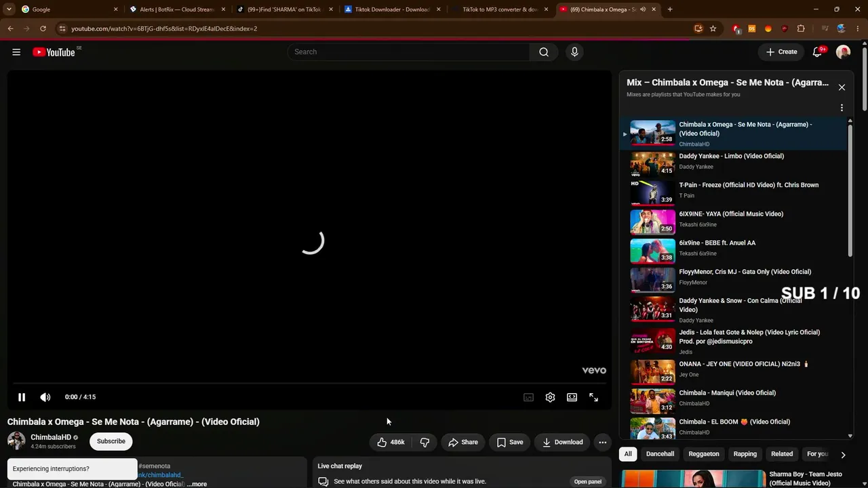Open the video player settings gear
Screen dimensions: 868x488
pyautogui.click(x=550, y=397)
